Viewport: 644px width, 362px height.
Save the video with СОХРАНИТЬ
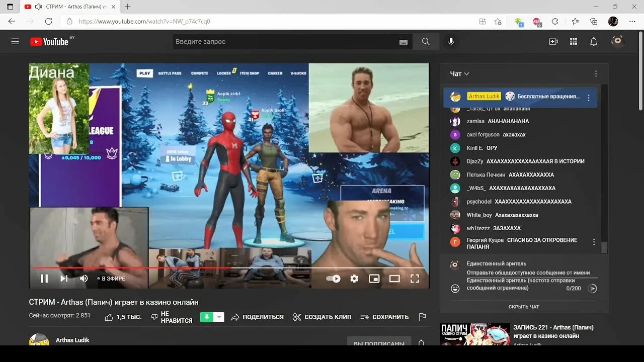click(384, 317)
